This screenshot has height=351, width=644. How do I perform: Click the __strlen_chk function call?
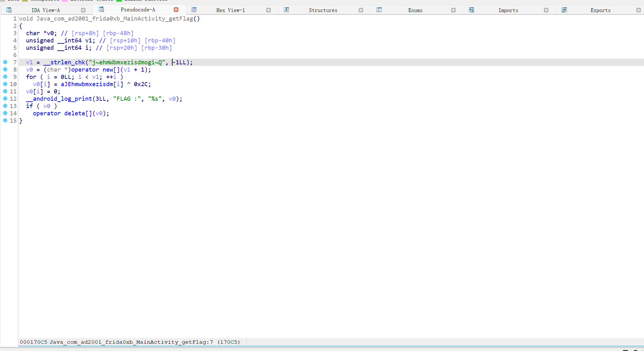64,62
